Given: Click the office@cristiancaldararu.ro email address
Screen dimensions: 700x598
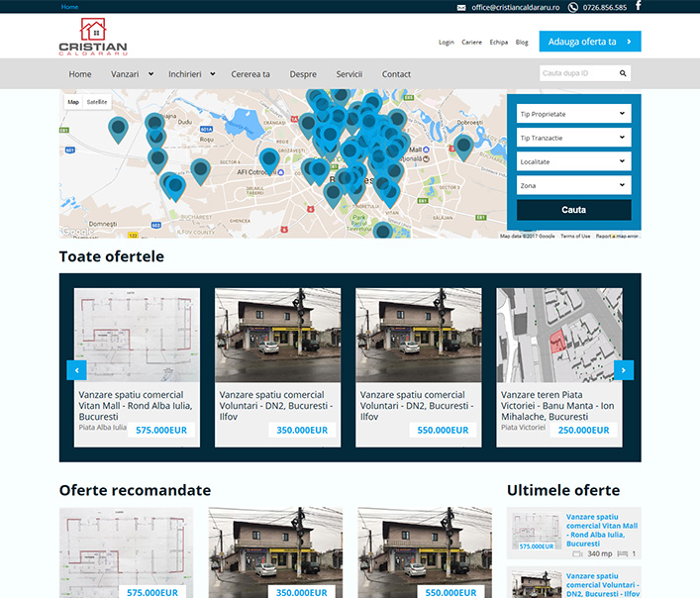Looking at the screenshot, I should coord(515,8).
